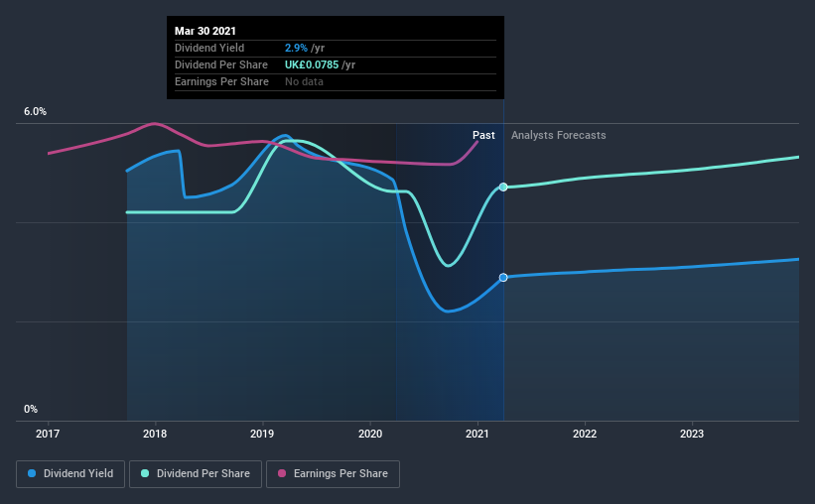Click the No data earnings value
The height and width of the screenshot is (504, 815).
[x=304, y=81]
